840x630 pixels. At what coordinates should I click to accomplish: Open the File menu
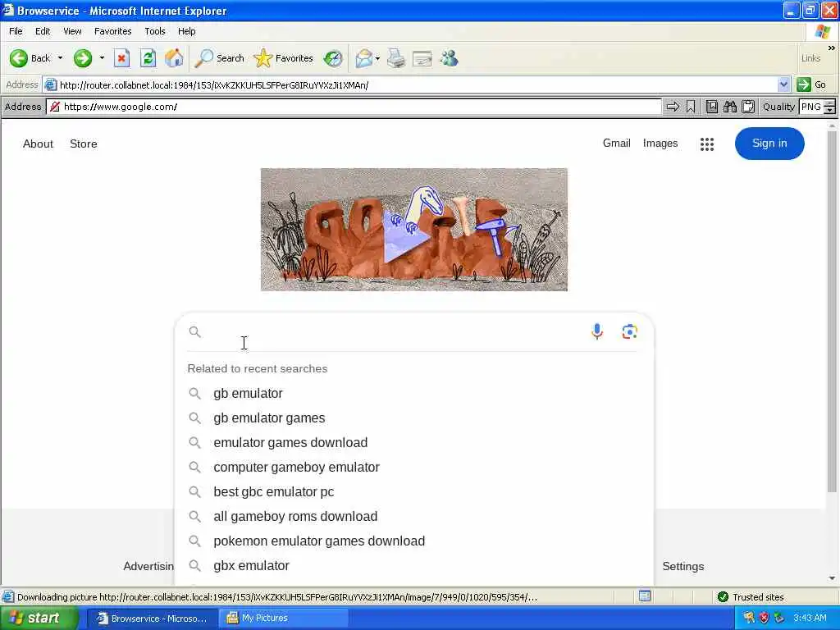pos(16,31)
